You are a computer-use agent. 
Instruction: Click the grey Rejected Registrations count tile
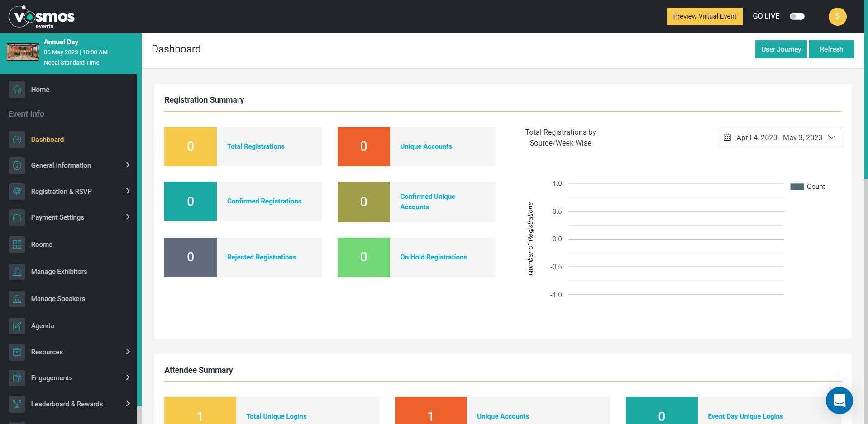(x=191, y=257)
